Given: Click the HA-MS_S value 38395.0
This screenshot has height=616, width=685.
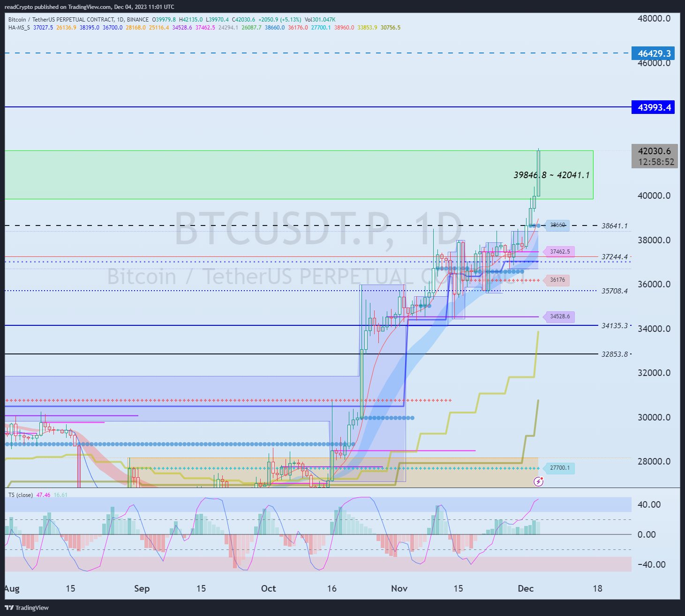Looking at the screenshot, I should [x=90, y=28].
